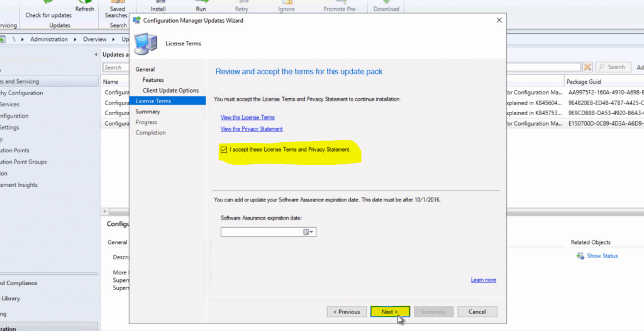This screenshot has width=644, height=331.
Task: Click the wizard title bar application icon
Action: point(136,20)
